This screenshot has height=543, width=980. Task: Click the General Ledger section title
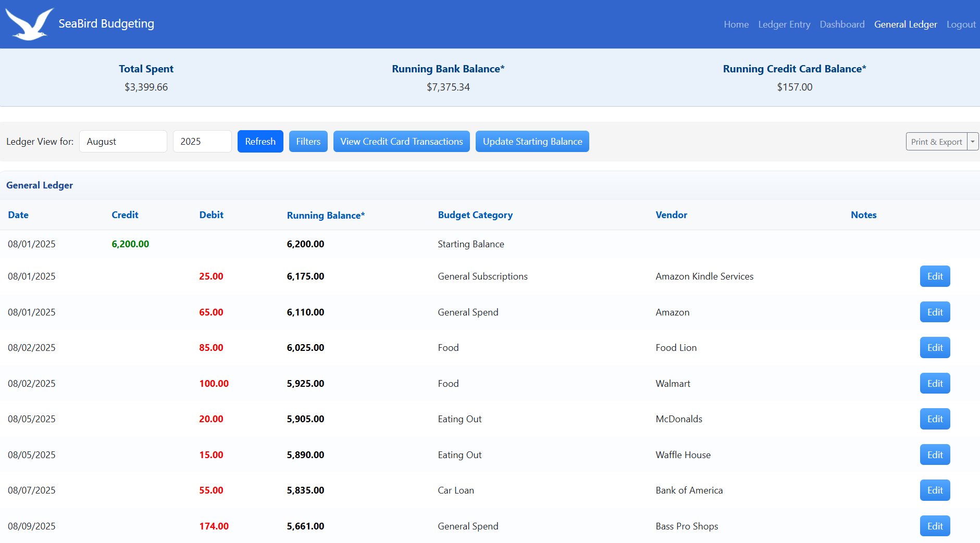pos(40,185)
